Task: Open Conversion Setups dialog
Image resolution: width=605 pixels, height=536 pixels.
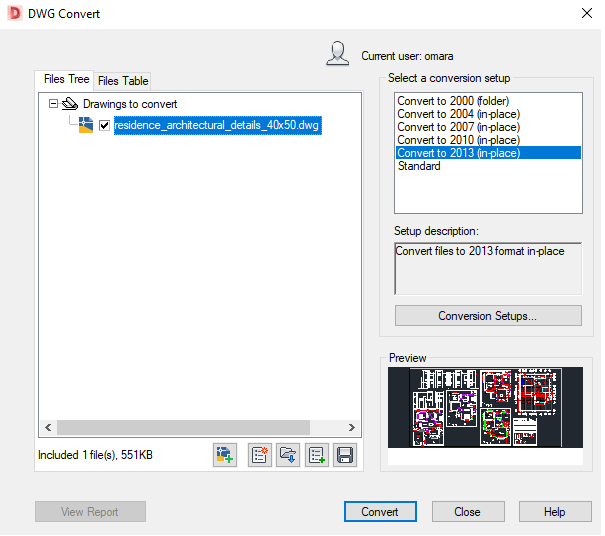Action: (488, 316)
